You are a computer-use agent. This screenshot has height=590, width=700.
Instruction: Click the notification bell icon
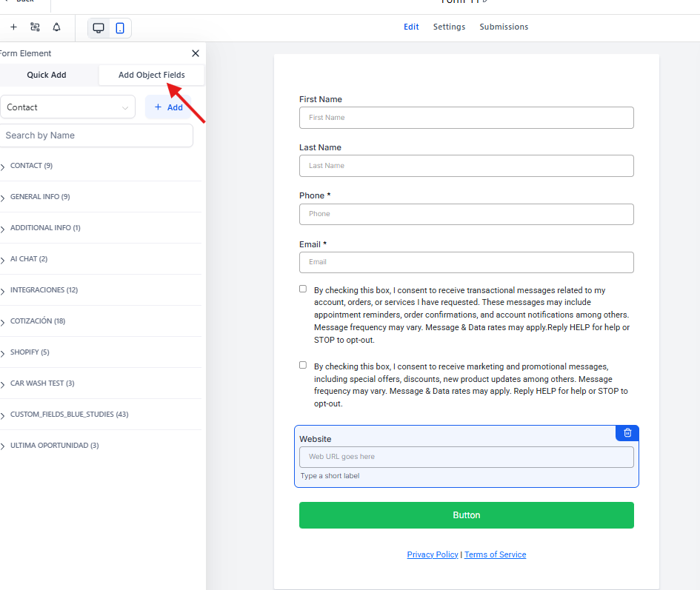click(56, 27)
